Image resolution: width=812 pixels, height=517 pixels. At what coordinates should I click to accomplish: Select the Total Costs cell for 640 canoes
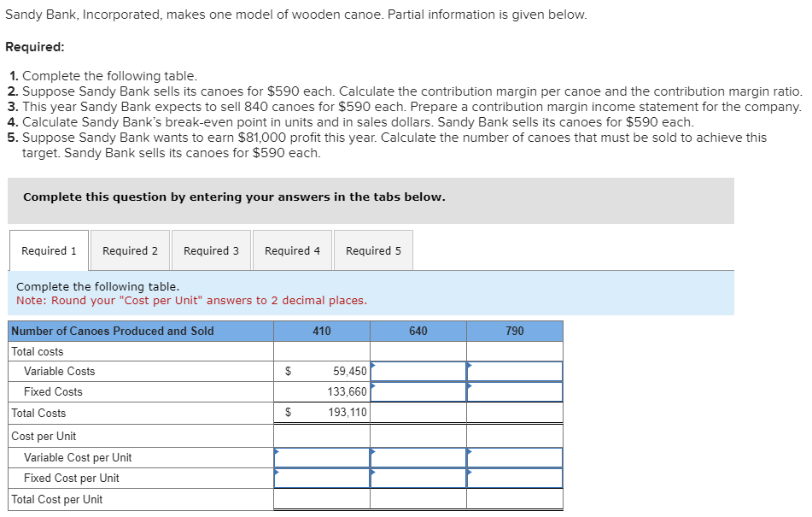click(x=418, y=413)
